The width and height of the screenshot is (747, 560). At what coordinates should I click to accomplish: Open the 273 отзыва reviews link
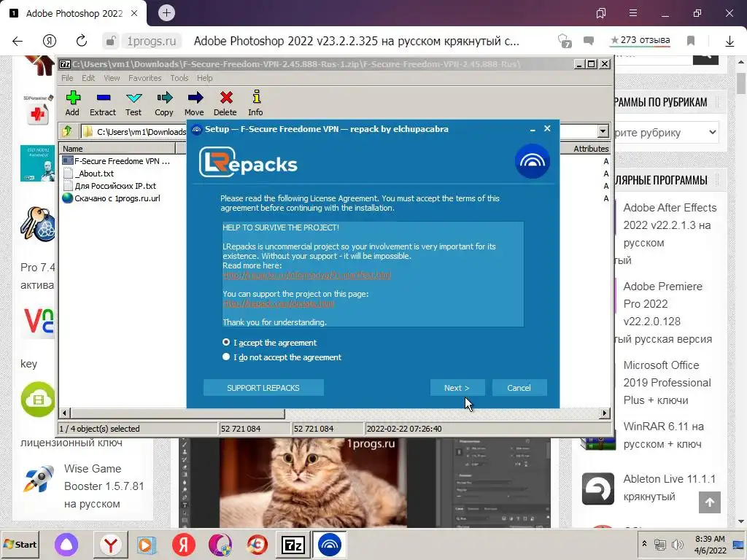(640, 41)
